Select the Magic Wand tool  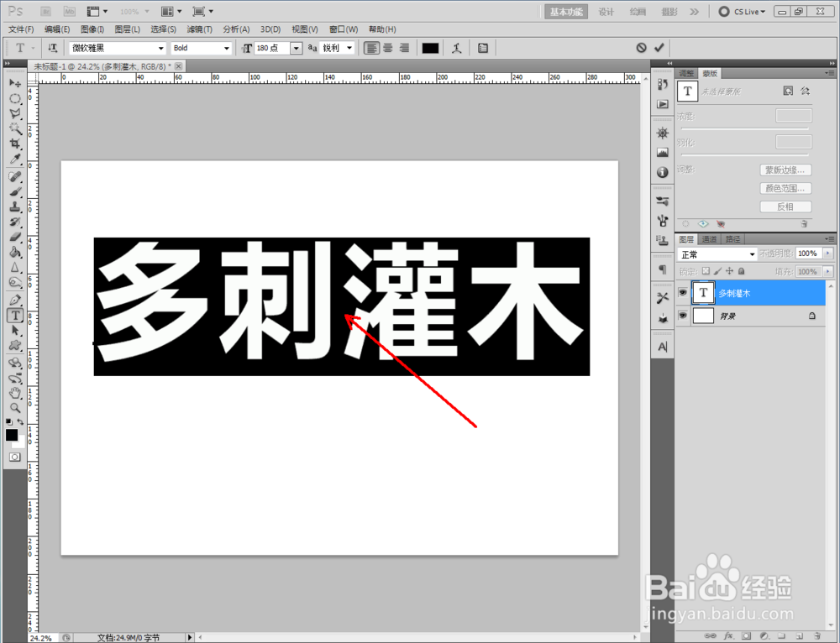pos(15,128)
